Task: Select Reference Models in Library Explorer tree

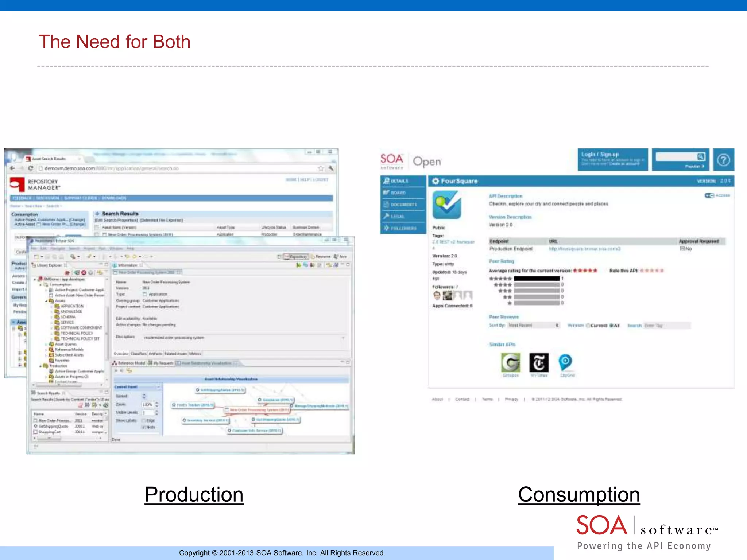Action: coord(66,349)
